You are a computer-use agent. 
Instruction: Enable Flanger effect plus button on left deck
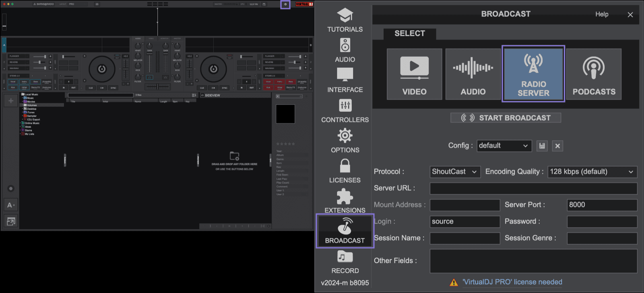pos(50,56)
